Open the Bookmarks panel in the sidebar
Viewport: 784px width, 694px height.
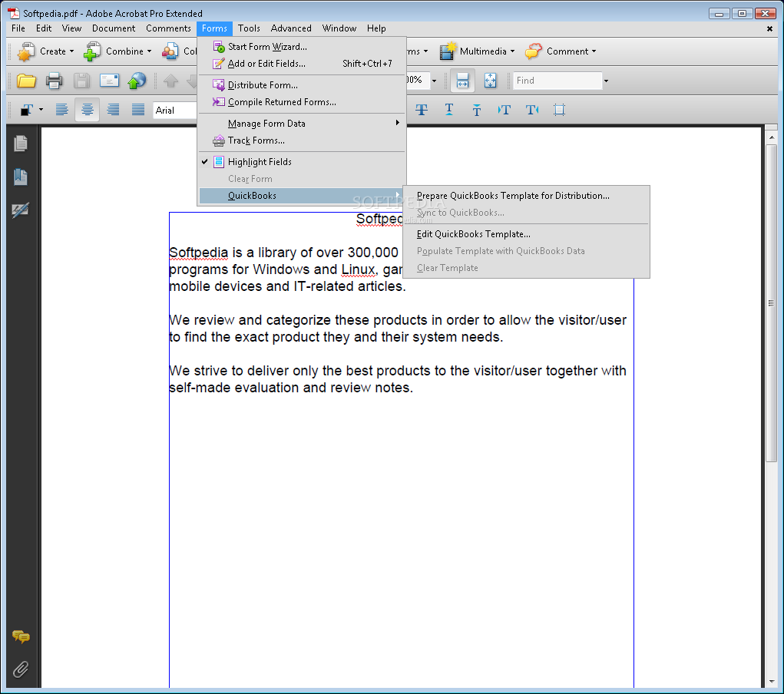pyautogui.click(x=21, y=177)
